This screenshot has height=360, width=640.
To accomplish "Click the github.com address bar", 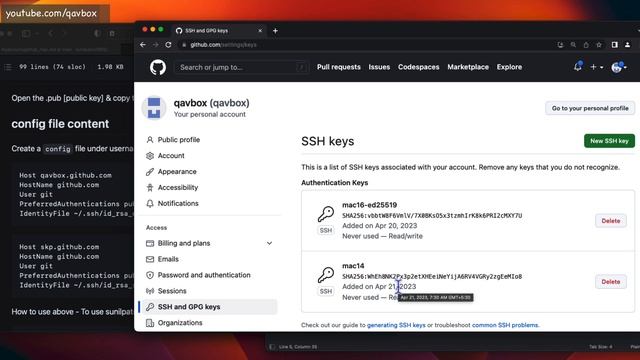I will tap(223, 44).
